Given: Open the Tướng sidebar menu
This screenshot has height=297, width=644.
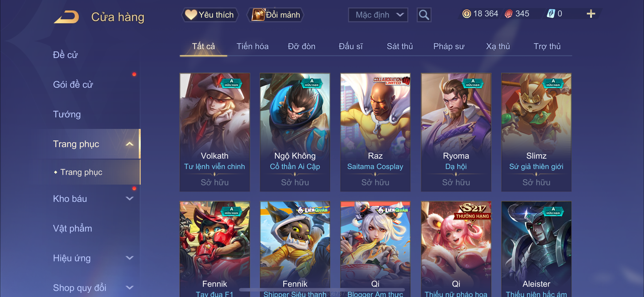Looking at the screenshot, I should point(67,114).
